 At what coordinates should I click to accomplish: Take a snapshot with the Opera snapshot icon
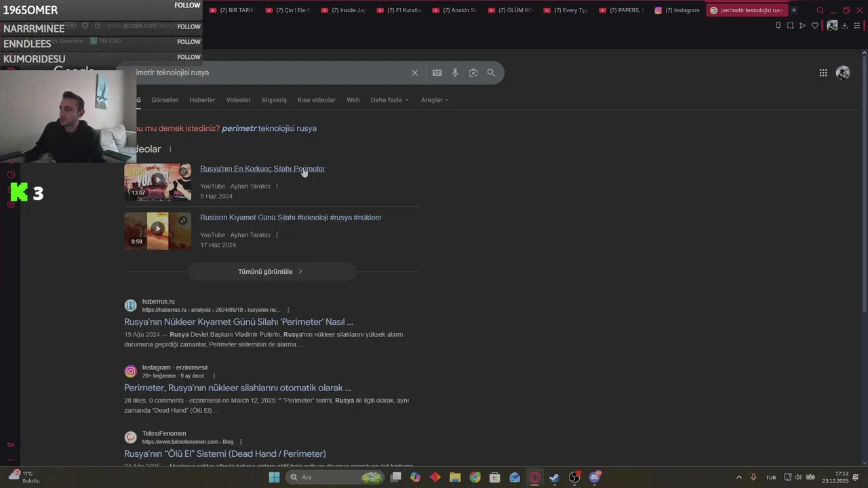coord(790,26)
